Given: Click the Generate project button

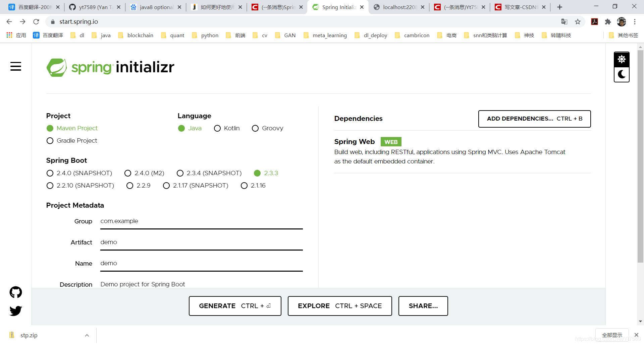Looking at the screenshot, I should tap(235, 306).
